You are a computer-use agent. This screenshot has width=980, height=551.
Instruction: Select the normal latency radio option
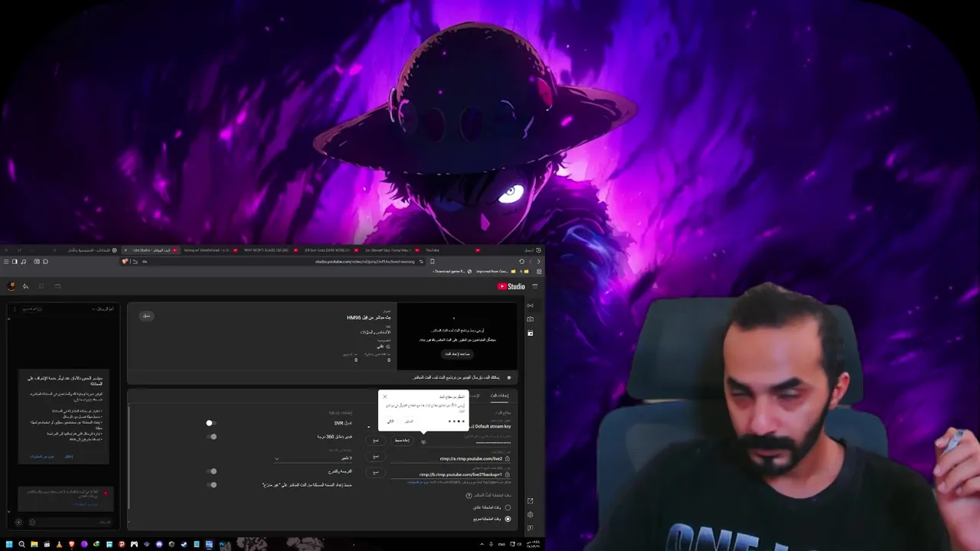coord(508,507)
